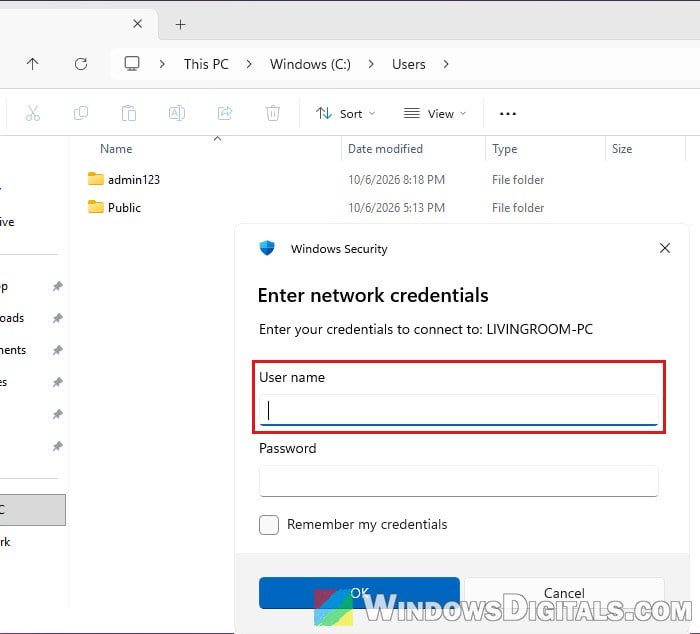Click pin icon beside 'p' sidebar item
Viewport: 700px width, 634px height.
(x=58, y=286)
